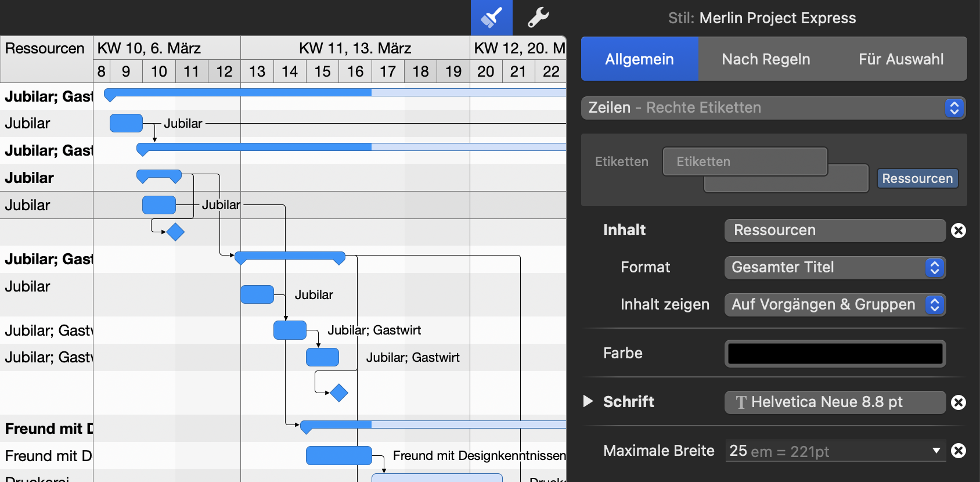Click the Ressourcen label button
Screen dimensions: 980x482
(917, 178)
